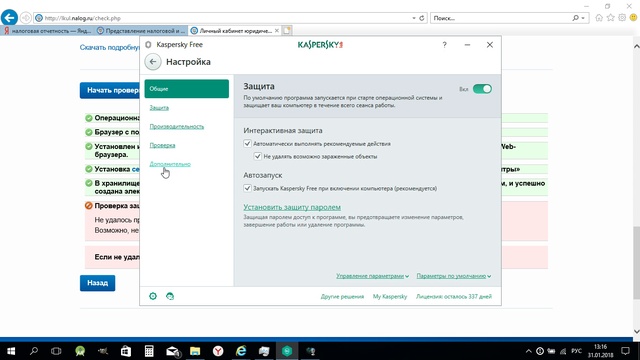
Task: Open the 'Производительность' settings section
Action: [x=177, y=127]
